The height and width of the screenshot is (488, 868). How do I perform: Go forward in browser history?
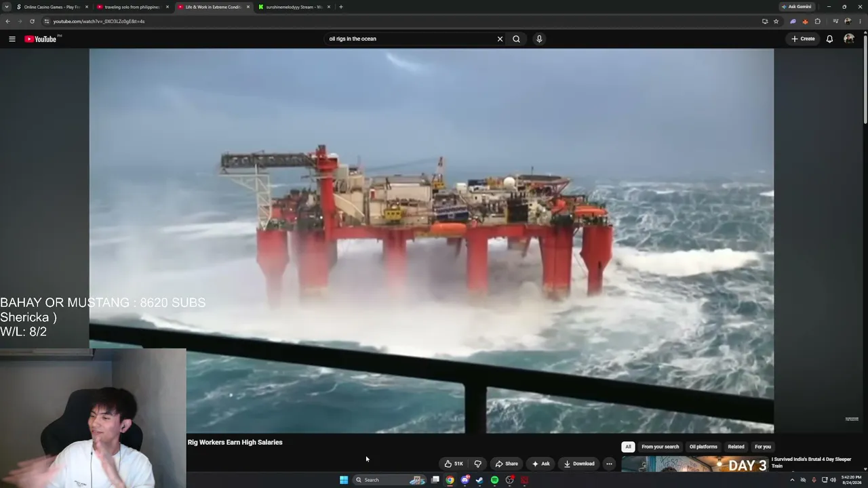(20, 21)
